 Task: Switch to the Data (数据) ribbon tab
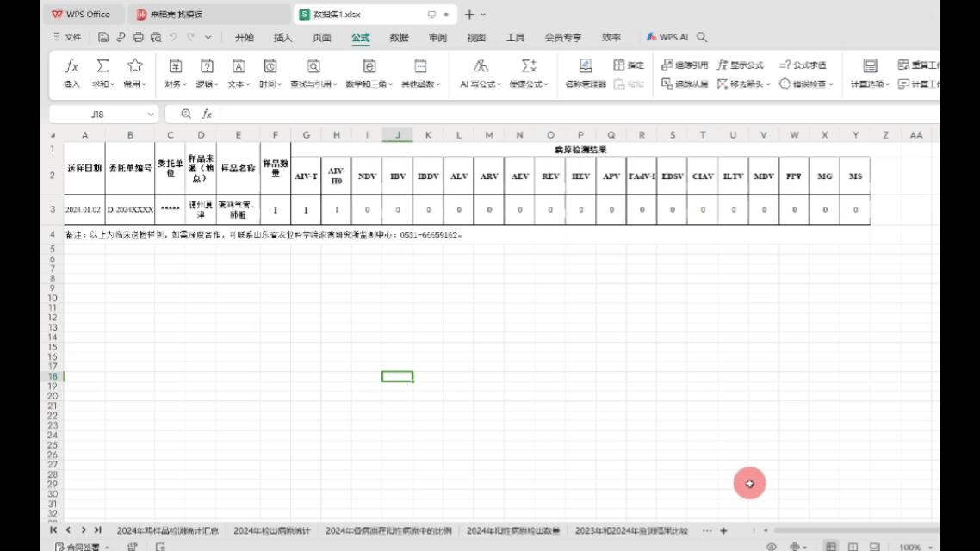[399, 38]
